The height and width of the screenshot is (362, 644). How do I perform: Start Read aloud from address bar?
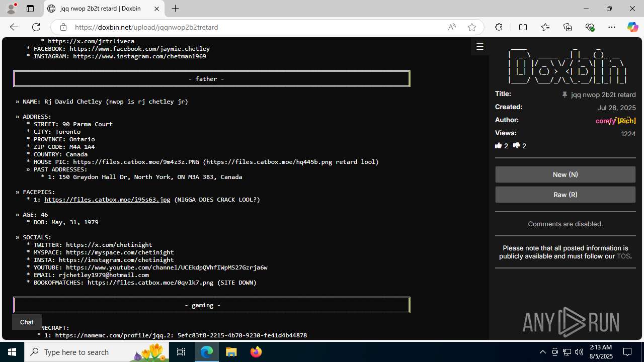(x=452, y=27)
